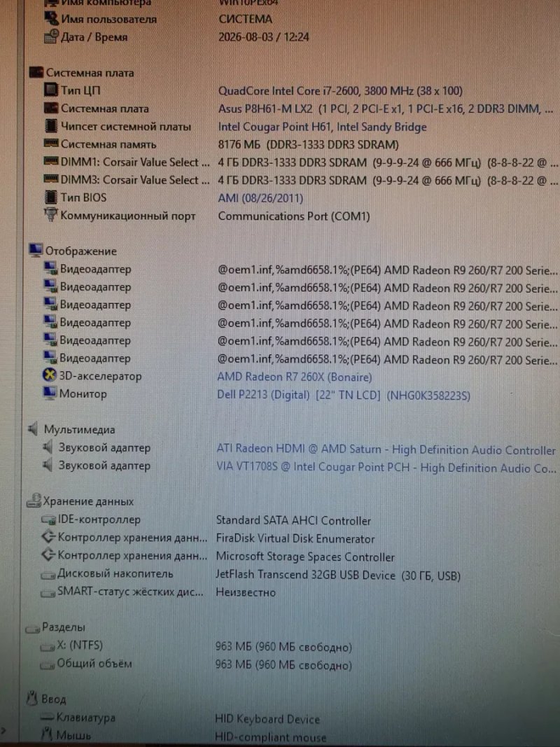Click the speaker icon of the VIA VT1708S row

pos(48,464)
